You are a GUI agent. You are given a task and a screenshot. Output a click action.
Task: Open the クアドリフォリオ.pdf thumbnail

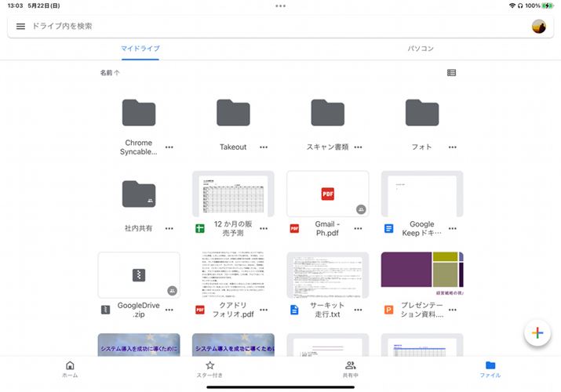(x=233, y=275)
